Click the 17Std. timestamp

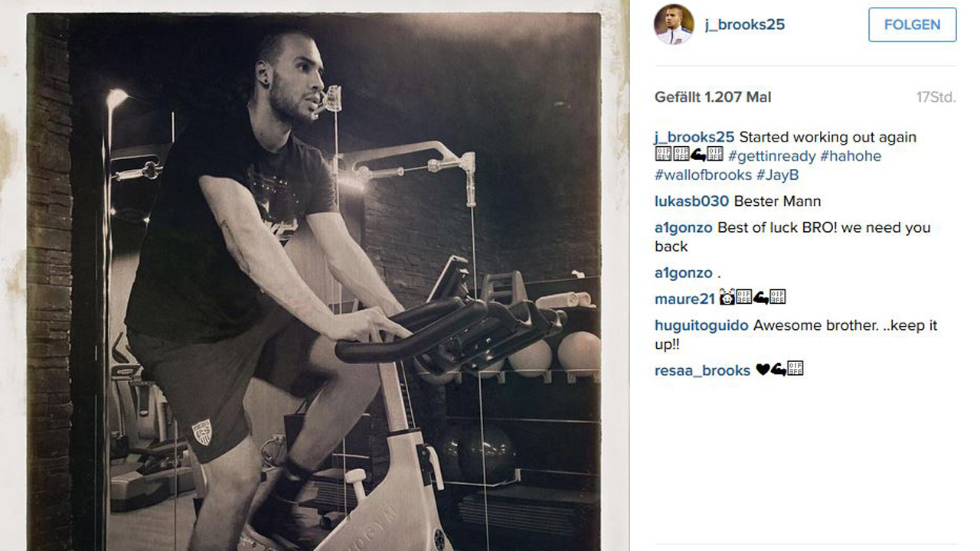936,97
